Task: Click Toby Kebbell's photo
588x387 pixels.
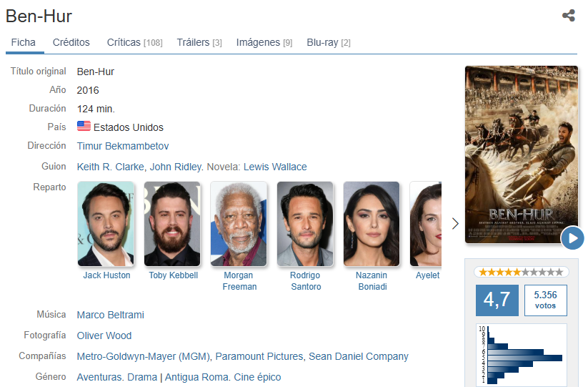Action: [172, 224]
